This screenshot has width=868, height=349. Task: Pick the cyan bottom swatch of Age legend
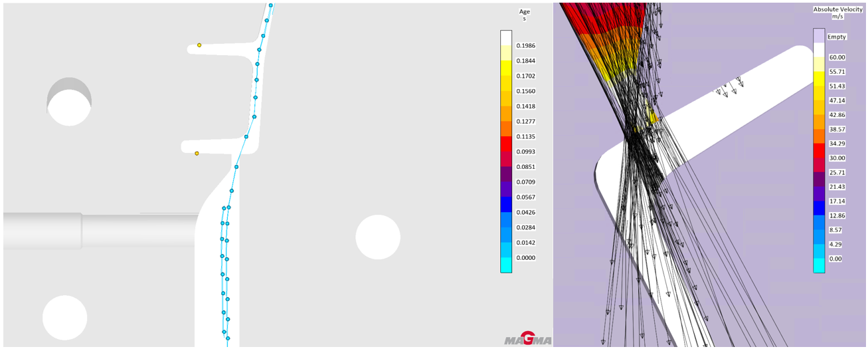click(506, 265)
